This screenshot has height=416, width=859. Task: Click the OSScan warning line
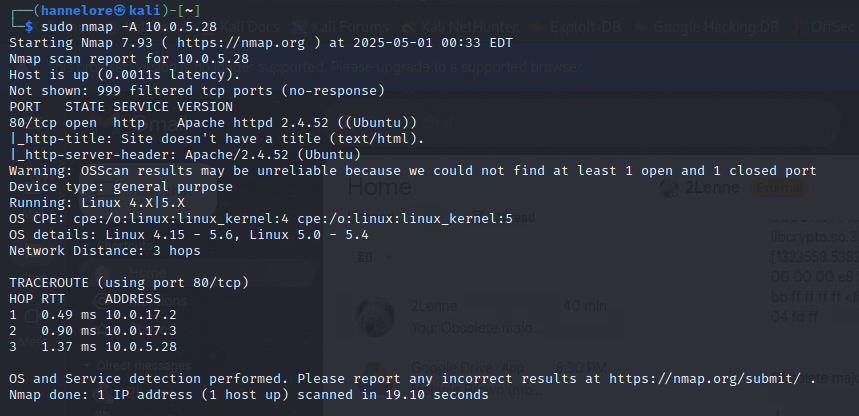pos(412,171)
